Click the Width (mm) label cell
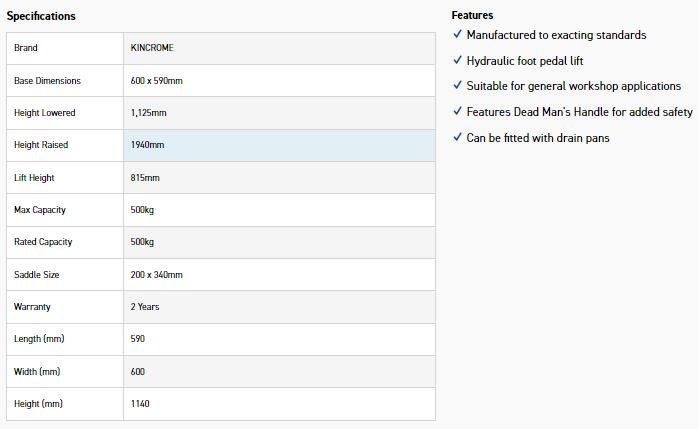Image resolution: width=699 pixels, height=429 pixels. coord(37,371)
